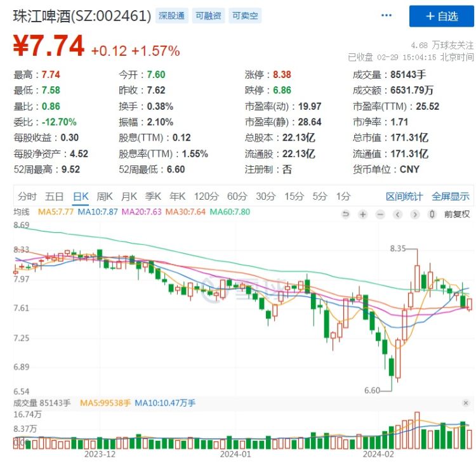
Task: Move chart right with arrow icon
Action: [414, 214]
